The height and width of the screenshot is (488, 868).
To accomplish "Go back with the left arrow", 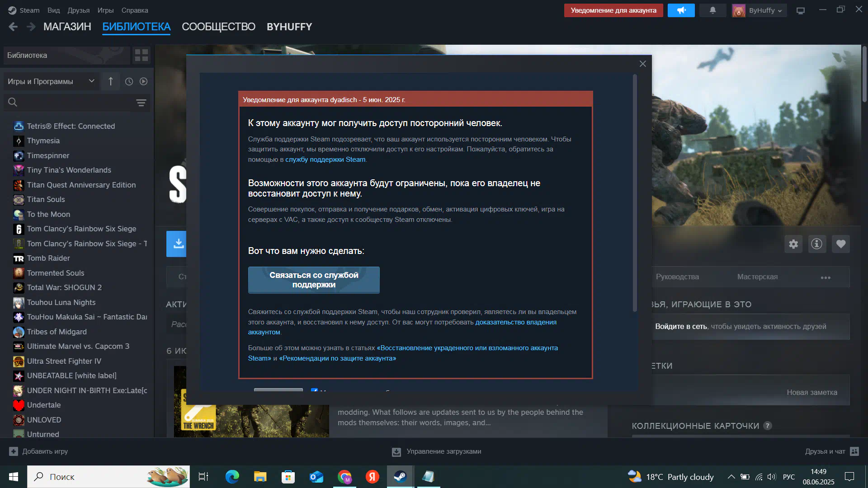I will click(x=13, y=27).
